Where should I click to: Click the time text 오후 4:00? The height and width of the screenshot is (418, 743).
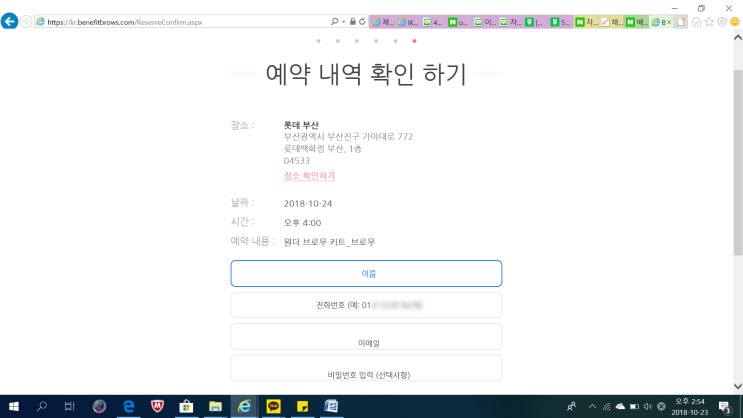302,223
